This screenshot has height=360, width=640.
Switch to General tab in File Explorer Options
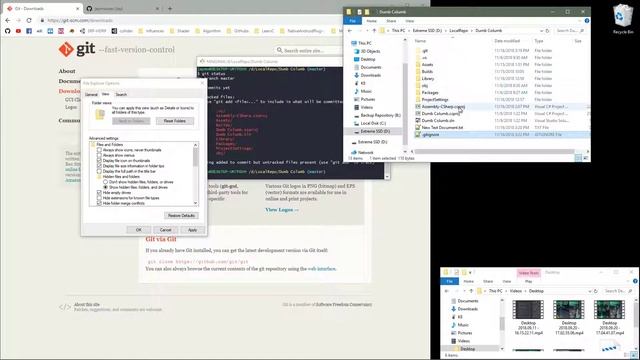(91, 94)
